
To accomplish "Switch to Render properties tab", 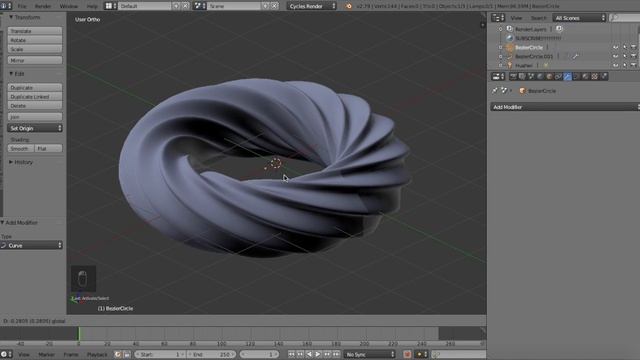I will coord(513,76).
